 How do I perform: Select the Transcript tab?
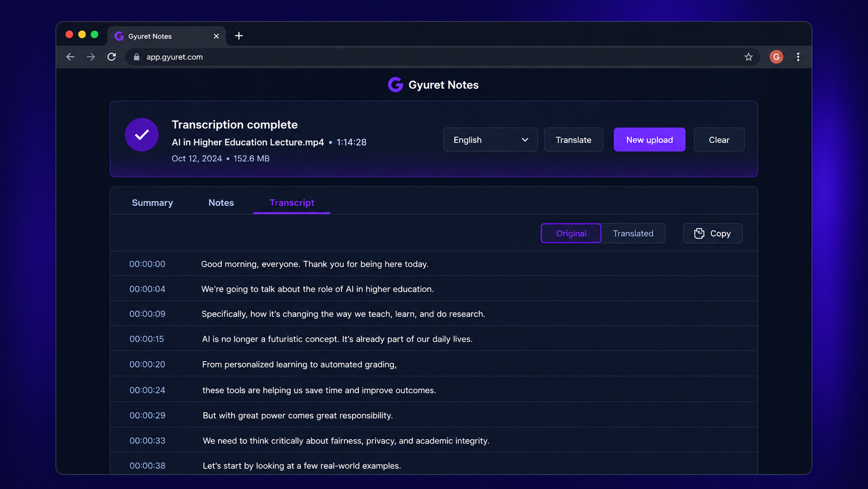coord(292,203)
